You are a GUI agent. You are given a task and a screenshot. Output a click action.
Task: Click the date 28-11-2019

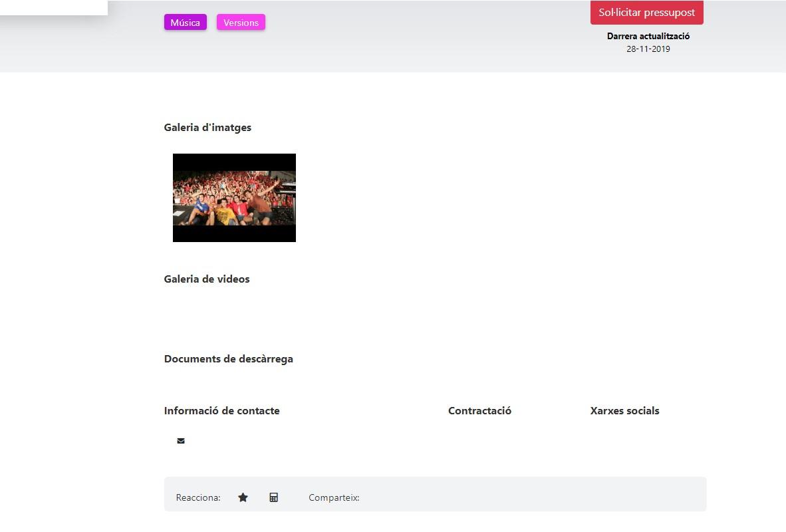(x=648, y=49)
